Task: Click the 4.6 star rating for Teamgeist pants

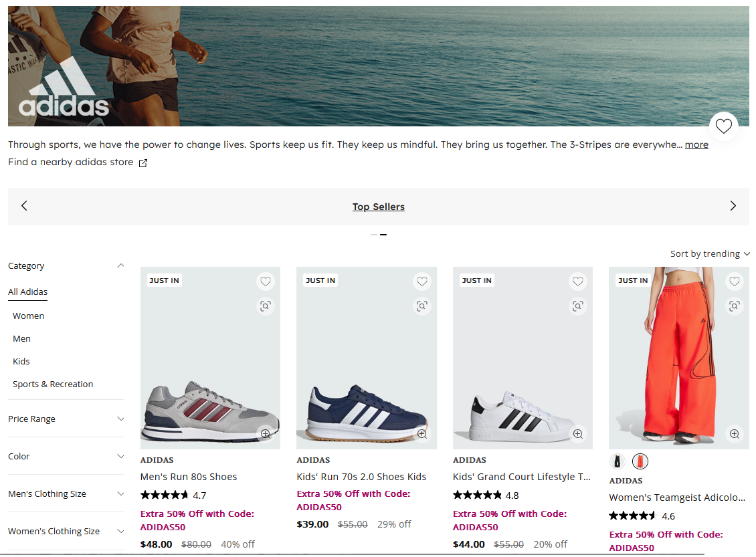Action: pyautogui.click(x=642, y=516)
